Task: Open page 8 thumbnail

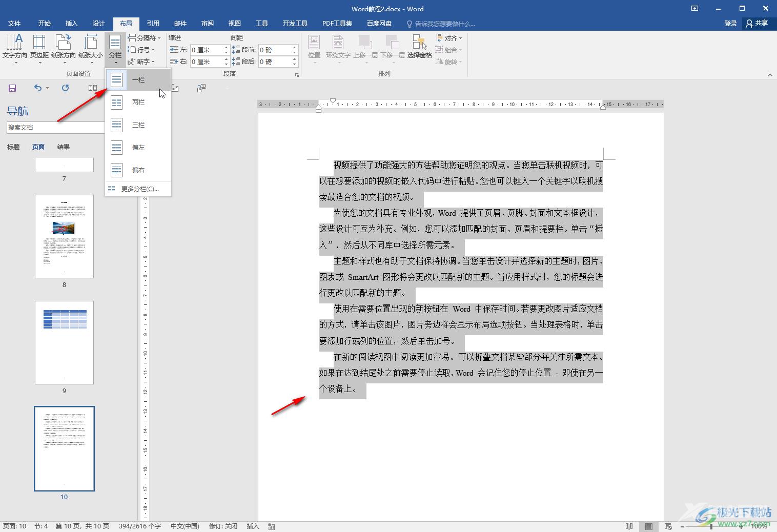Action: 64,236
